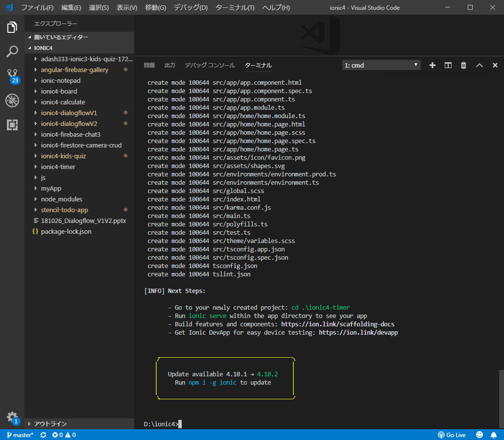Open errors and warnings count in status bar
The height and width of the screenshot is (440, 504).
64,435
